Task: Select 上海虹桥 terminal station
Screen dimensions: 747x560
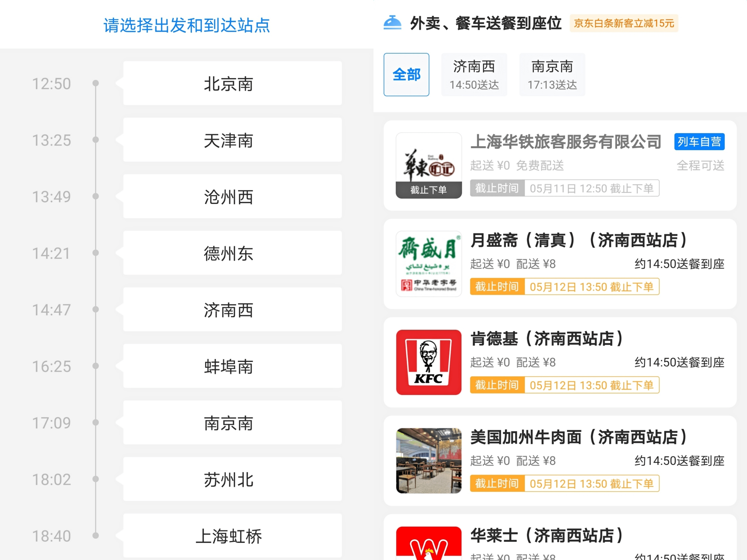Action: tap(232, 536)
